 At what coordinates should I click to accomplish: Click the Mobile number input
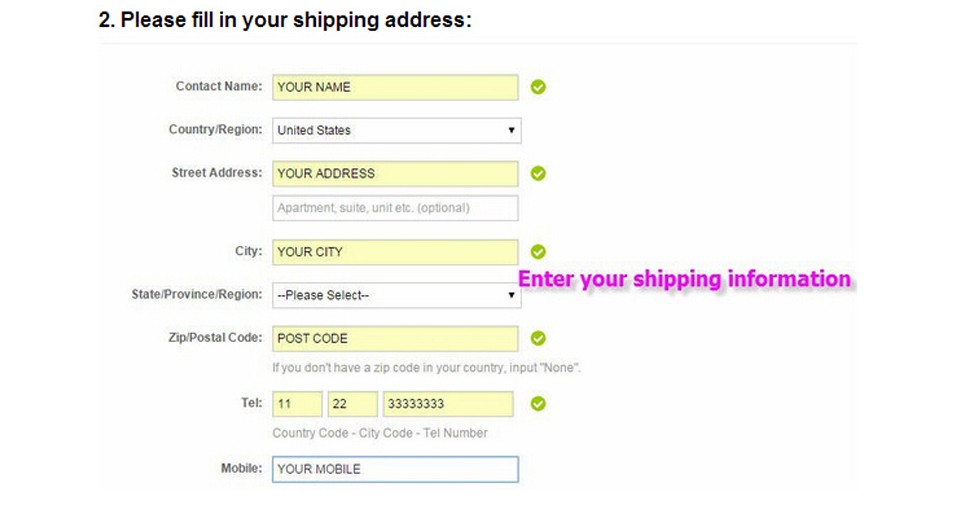tap(395, 469)
